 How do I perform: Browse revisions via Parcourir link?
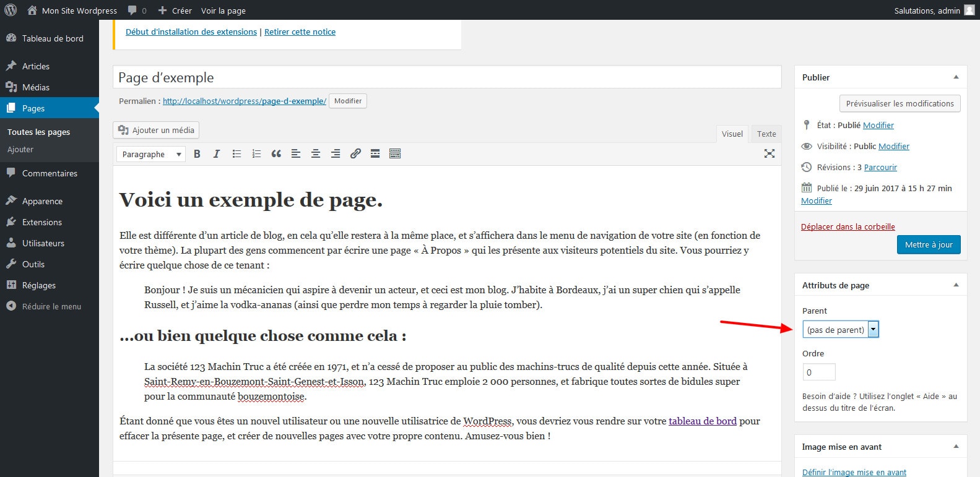[880, 167]
